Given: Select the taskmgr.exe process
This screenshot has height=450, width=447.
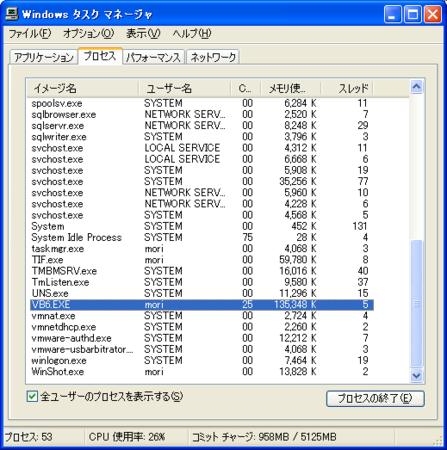Looking at the screenshot, I should [202, 249].
